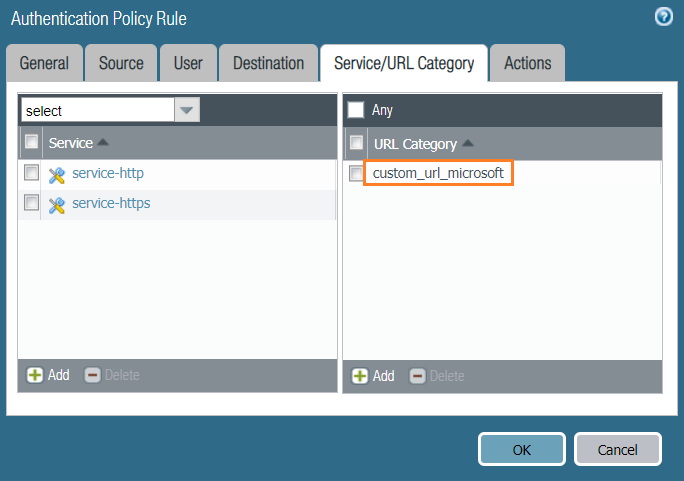Click the minus icon in Service panel

click(x=92, y=375)
